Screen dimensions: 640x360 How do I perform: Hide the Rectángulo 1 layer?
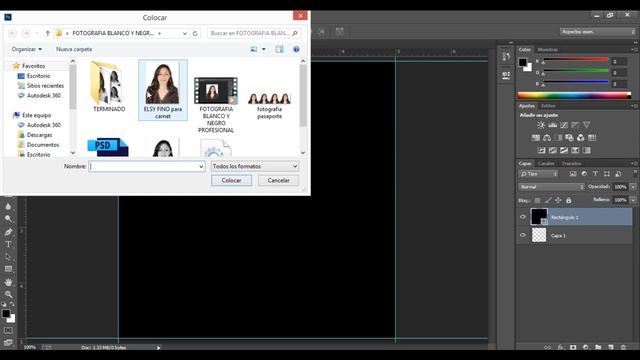point(522,217)
